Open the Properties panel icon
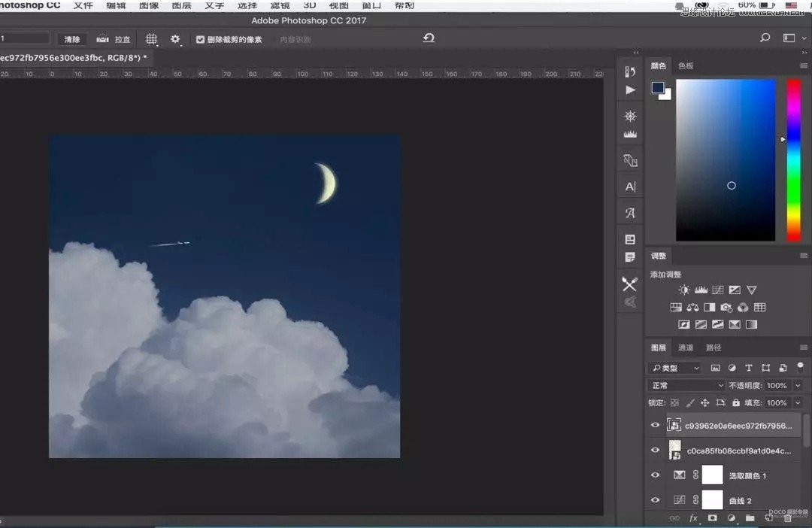 click(x=630, y=239)
